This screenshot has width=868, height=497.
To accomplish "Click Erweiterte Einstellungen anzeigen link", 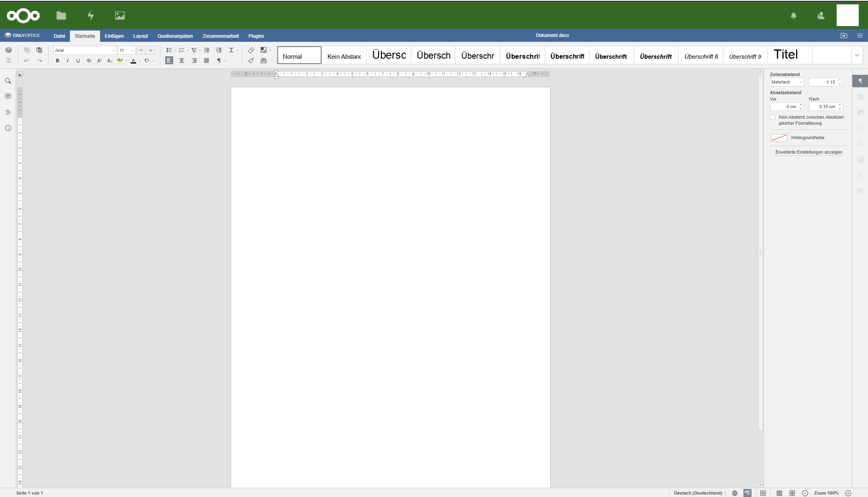I will click(809, 152).
